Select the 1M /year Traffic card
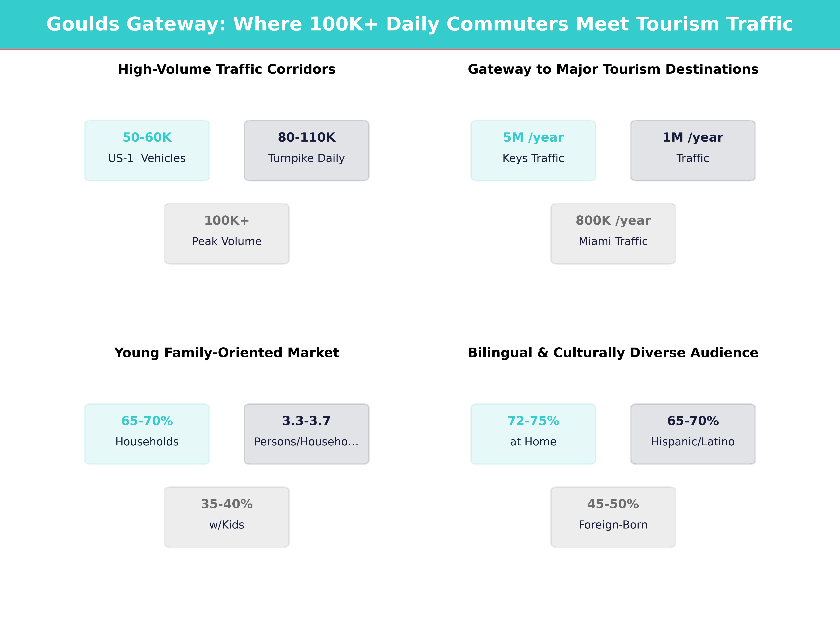The image size is (840, 630). (693, 150)
